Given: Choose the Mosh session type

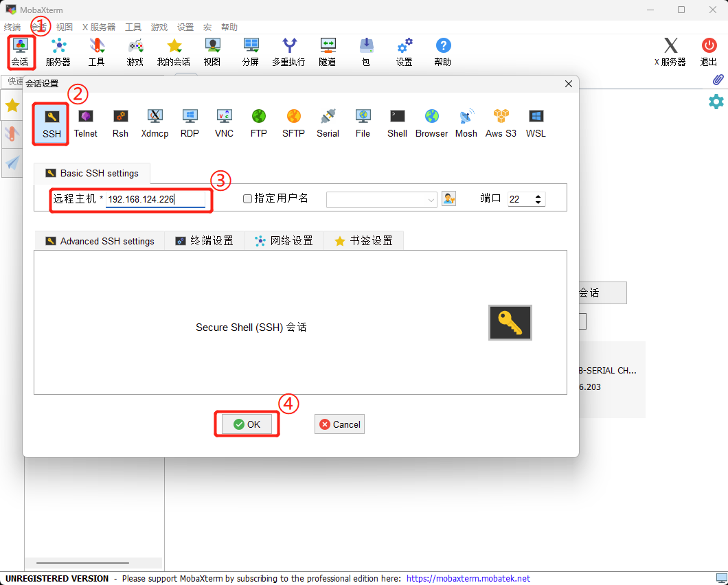Looking at the screenshot, I should click(466, 123).
